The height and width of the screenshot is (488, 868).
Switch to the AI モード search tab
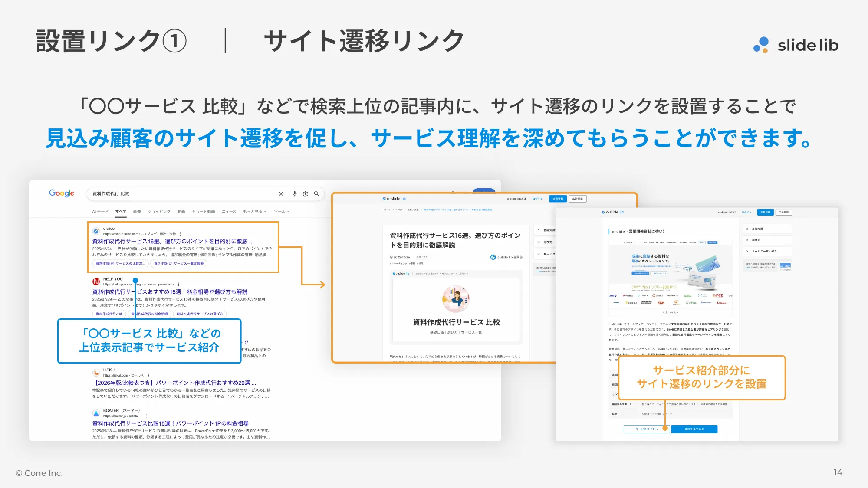click(x=100, y=212)
